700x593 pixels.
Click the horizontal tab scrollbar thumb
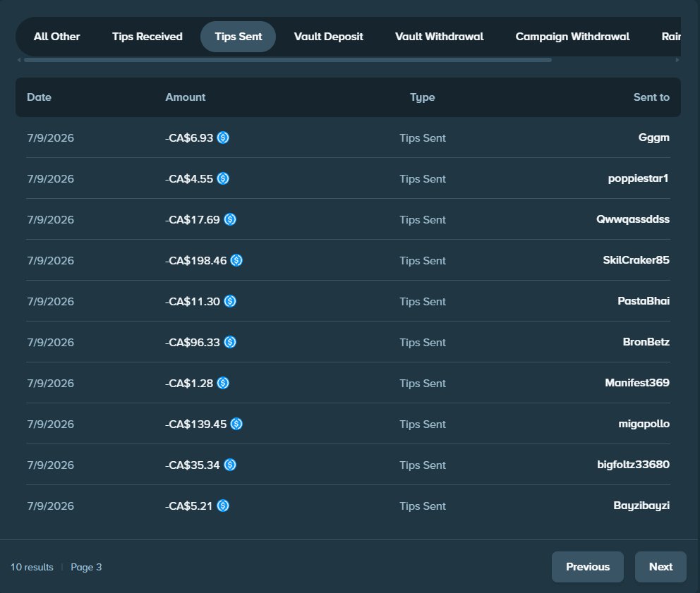tap(288, 60)
